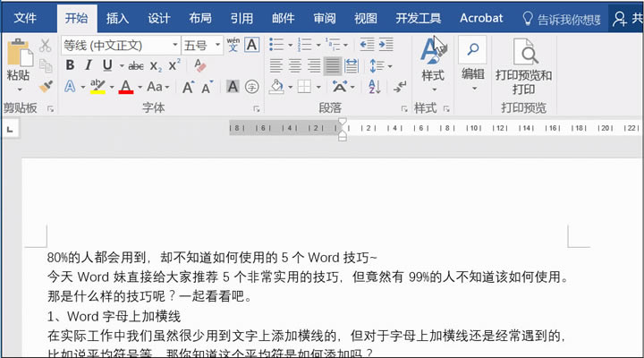Click the tab selector on ruler

click(x=10, y=129)
